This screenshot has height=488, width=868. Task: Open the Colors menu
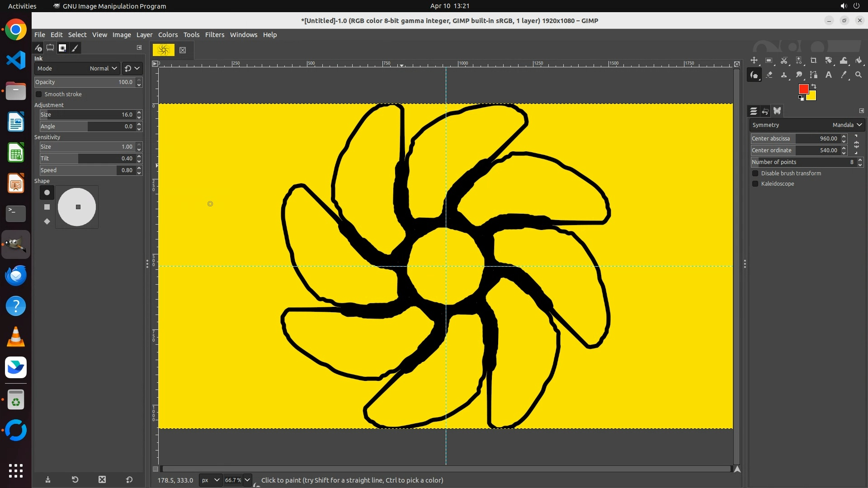tap(168, 35)
